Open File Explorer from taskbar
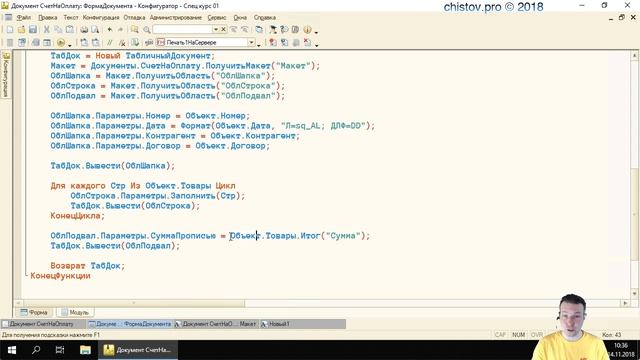 (85, 350)
